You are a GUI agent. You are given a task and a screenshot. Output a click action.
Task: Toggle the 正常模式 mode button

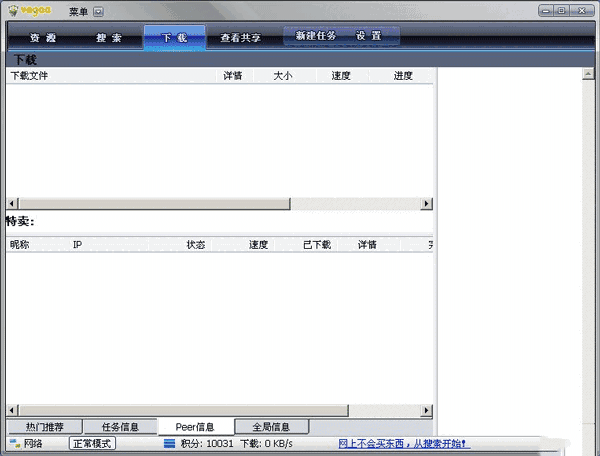click(92, 444)
